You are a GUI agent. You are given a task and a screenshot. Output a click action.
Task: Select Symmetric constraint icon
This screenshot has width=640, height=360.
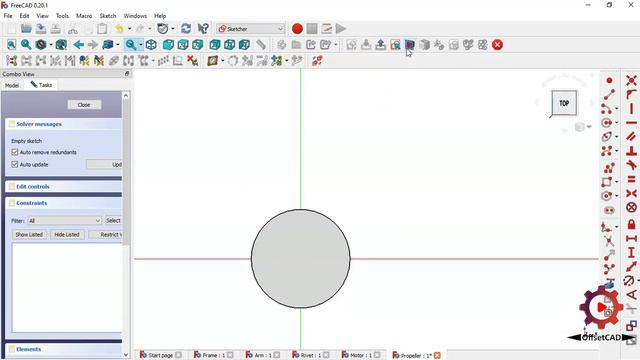click(x=631, y=193)
